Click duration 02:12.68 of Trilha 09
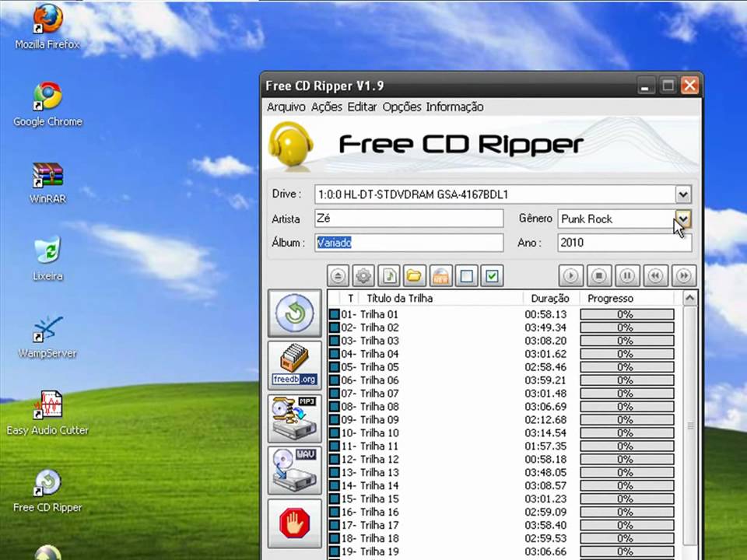 (x=546, y=420)
